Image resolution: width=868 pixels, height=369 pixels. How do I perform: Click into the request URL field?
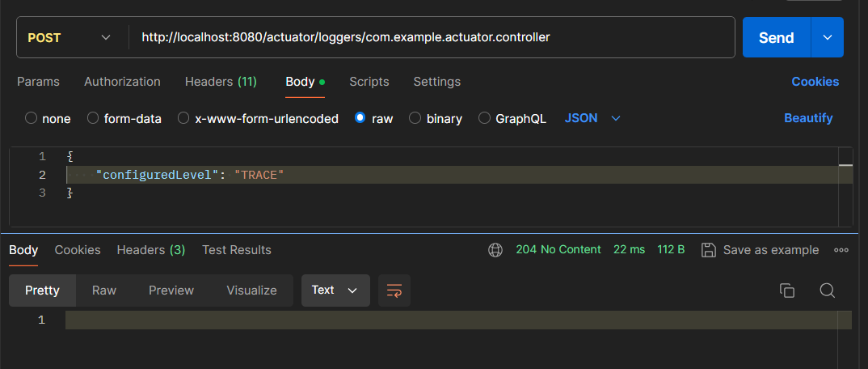point(432,38)
